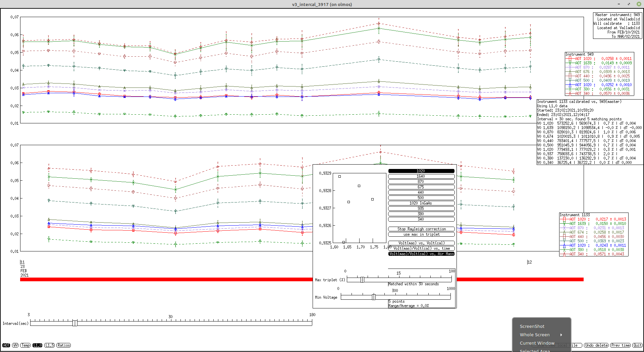Click Stop Rayleigh correction
Viewport: 644px width, 352px height.
click(421, 229)
